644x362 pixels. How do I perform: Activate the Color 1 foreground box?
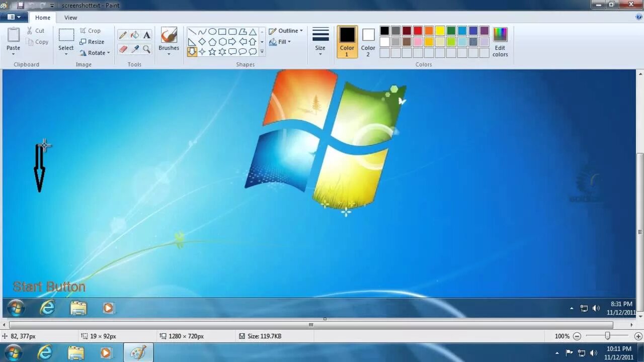point(347,42)
